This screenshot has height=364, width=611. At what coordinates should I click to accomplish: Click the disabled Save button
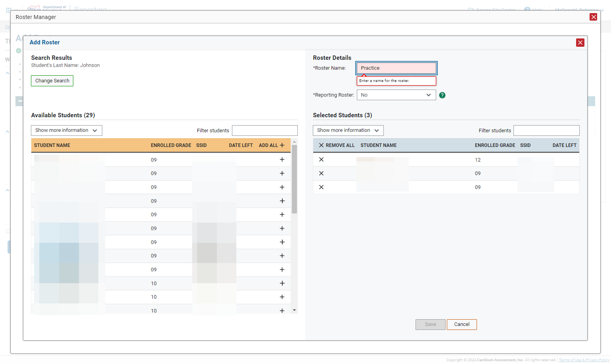coord(430,324)
